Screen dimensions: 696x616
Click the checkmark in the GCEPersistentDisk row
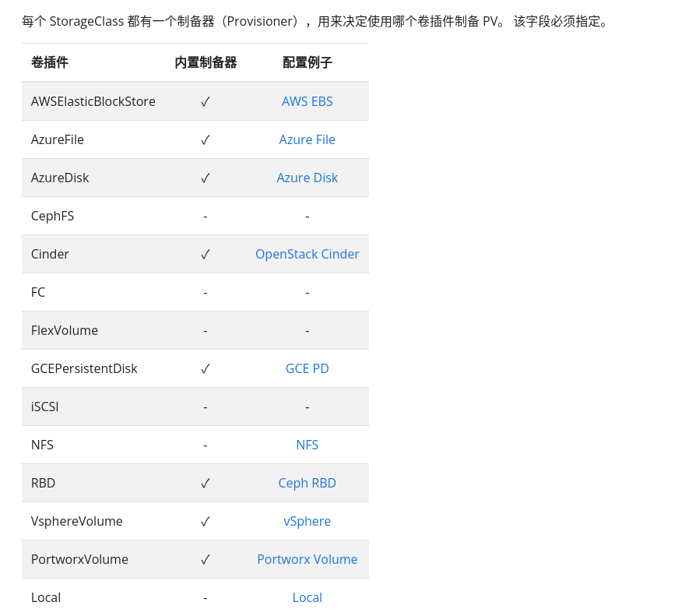(205, 369)
